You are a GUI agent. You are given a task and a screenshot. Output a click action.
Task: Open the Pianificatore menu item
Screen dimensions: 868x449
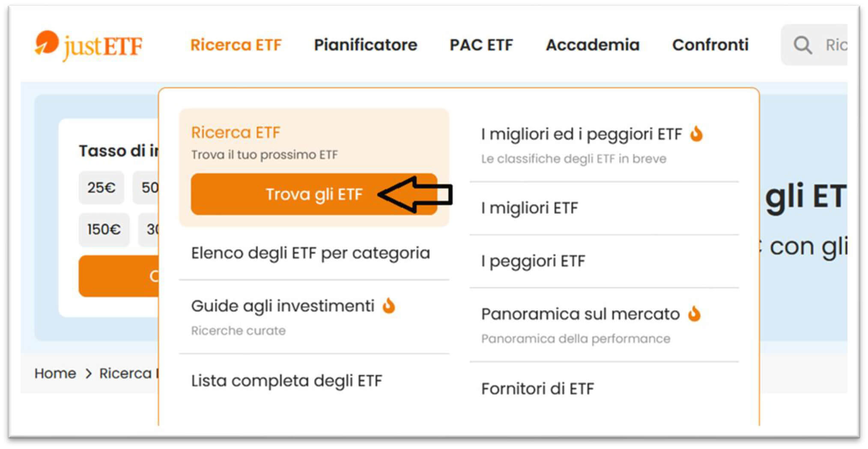[x=365, y=45]
